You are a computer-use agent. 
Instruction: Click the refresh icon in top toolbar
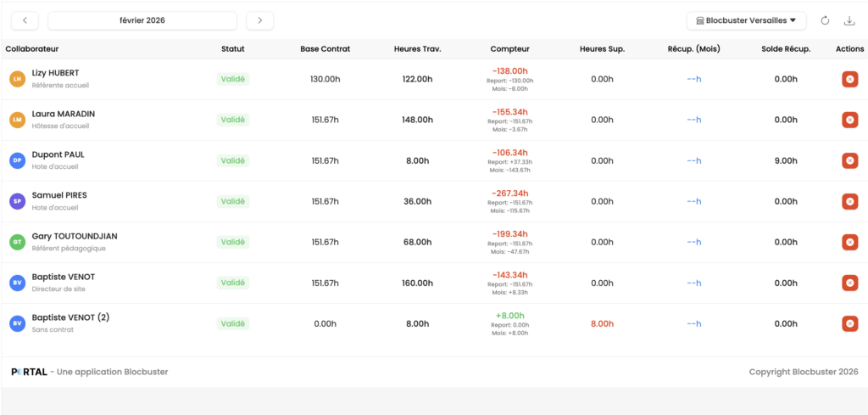(825, 20)
